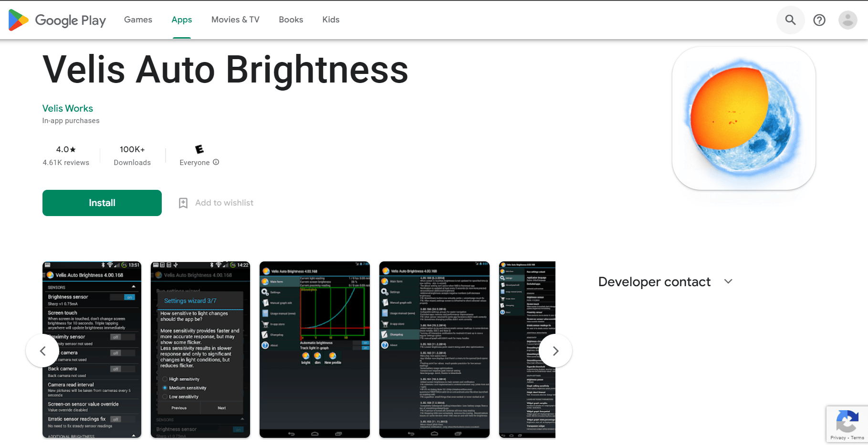
Task: Click the Velis Auto Brightness app icon
Action: tap(743, 118)
